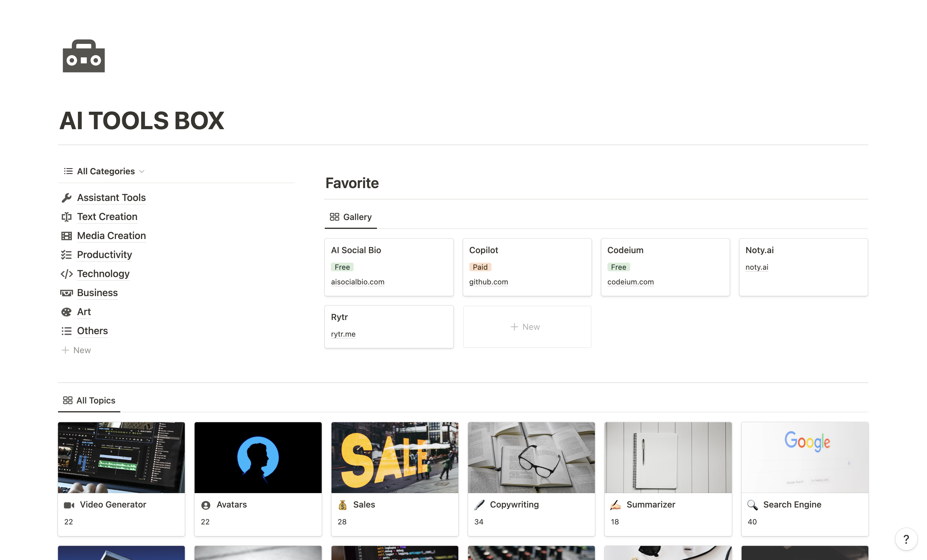Screen dimensions: 927x560
Task: Switch to the Gallery tab under Favorite
Action: [351, 217]
